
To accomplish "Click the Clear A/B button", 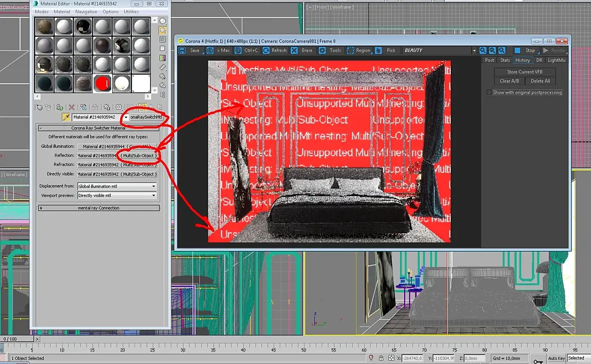I will (x=509, y=81).
